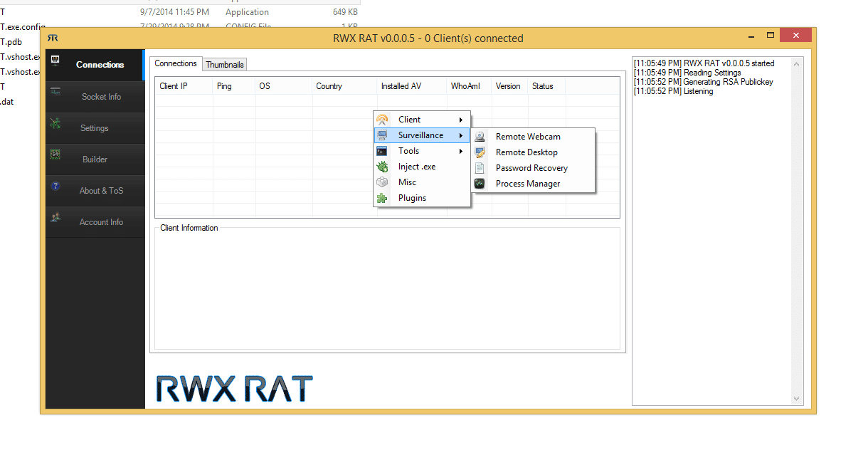Click the Settings icon in the sidebar
Image resolution: width=868 pixels, height=455 pixels.
55,123
